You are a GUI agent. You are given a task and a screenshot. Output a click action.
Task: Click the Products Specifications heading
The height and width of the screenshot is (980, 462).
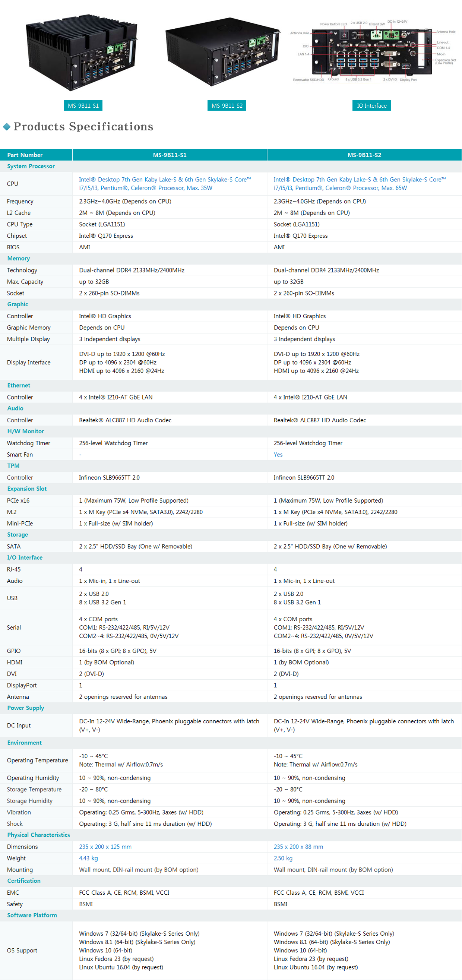click(x=83, y=126)
